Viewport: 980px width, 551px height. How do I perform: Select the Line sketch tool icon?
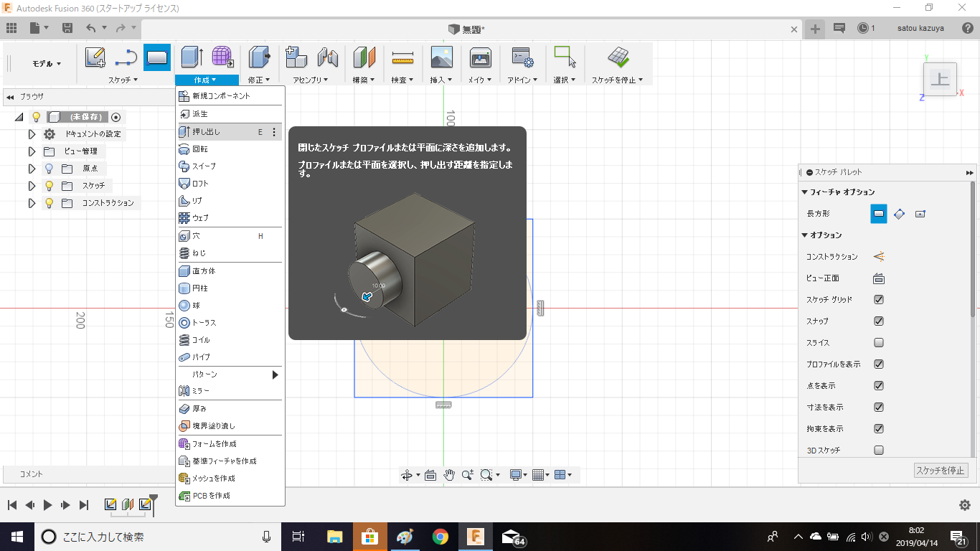[126, 57]
